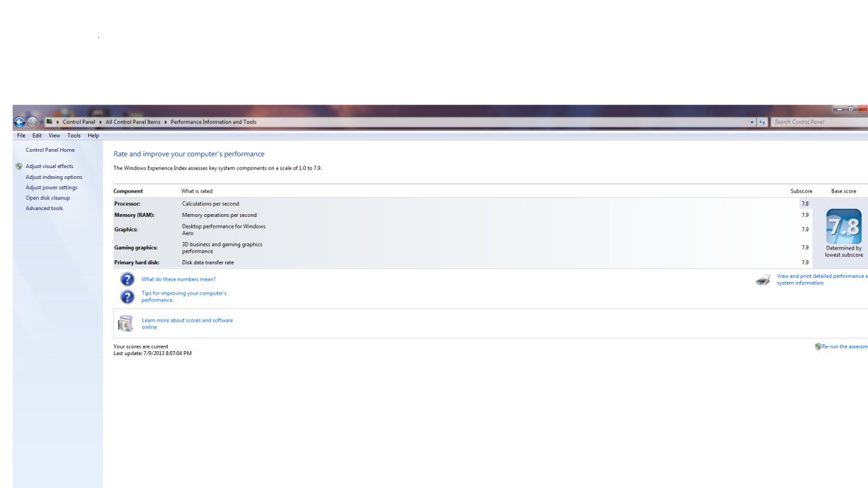Click the Component column header

tap(128, 191)
